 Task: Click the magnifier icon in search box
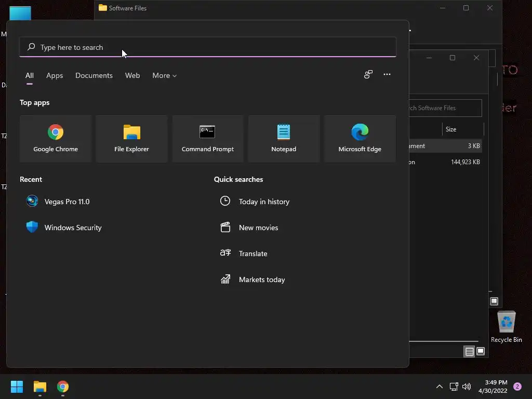tap(31, 47)
